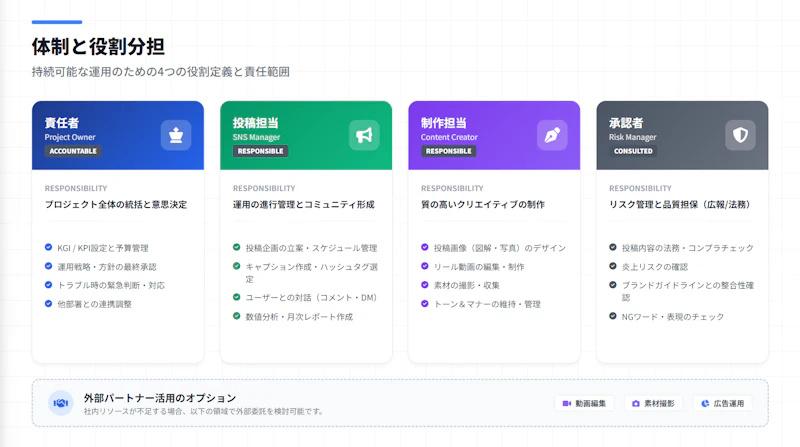Click the RESPONSIBLE badge under Content Creator
The image size is (800, 447).
[448, 151]
